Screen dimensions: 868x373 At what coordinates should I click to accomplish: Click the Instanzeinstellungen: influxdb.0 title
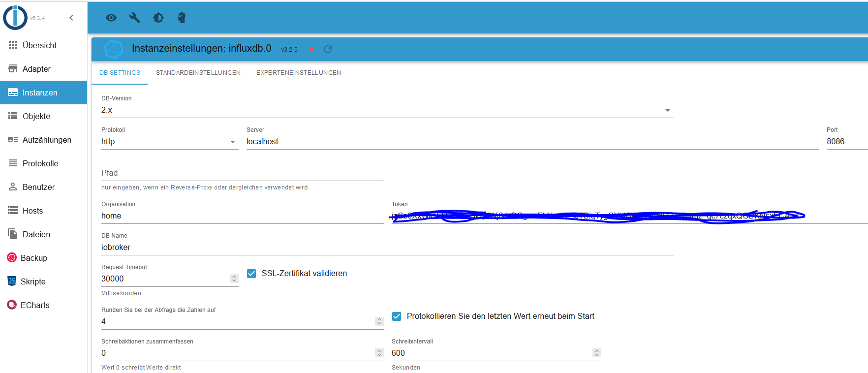click(x=202, y=48)
